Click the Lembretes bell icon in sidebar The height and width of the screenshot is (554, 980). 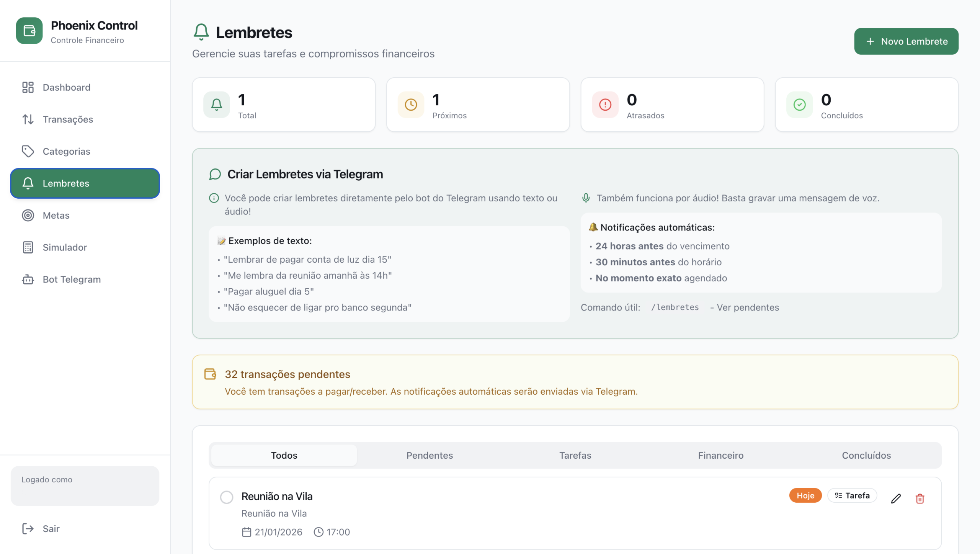pos(28,183)
